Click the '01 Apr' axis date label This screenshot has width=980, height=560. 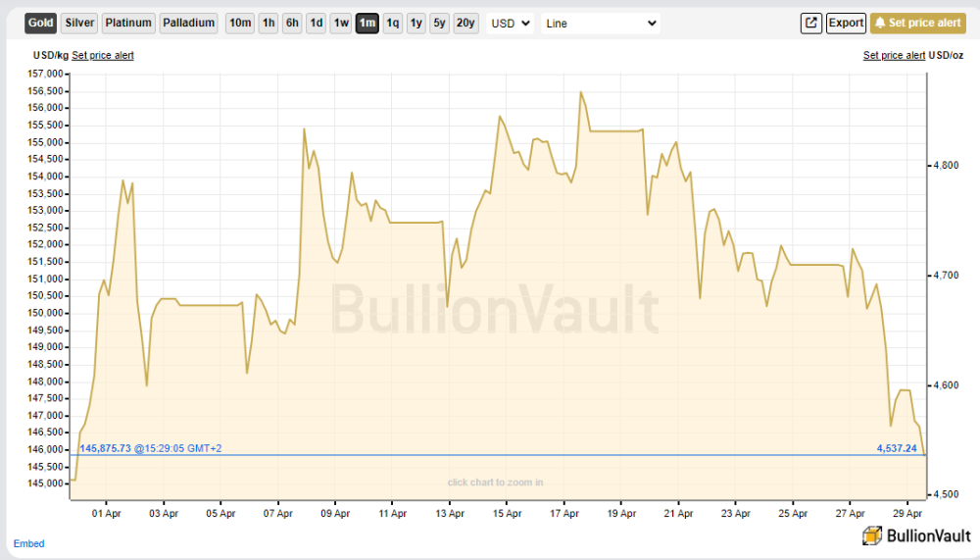point(106,514)
